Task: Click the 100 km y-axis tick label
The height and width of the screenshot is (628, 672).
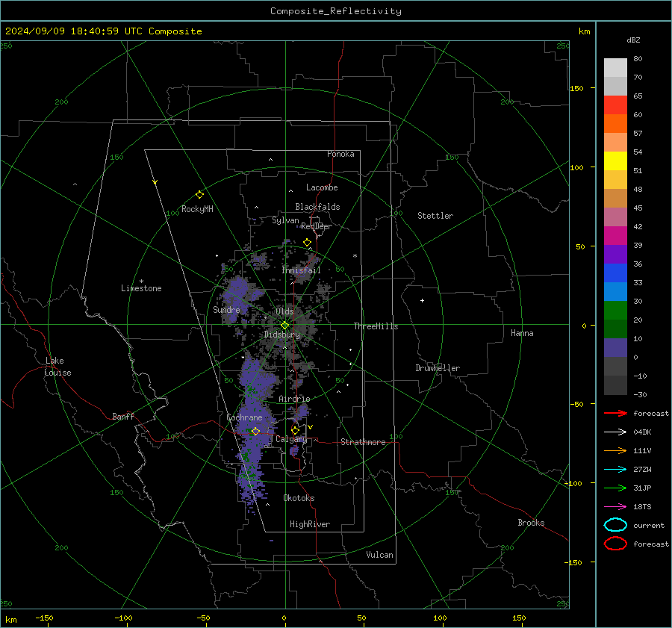Action: click(576, 167)
